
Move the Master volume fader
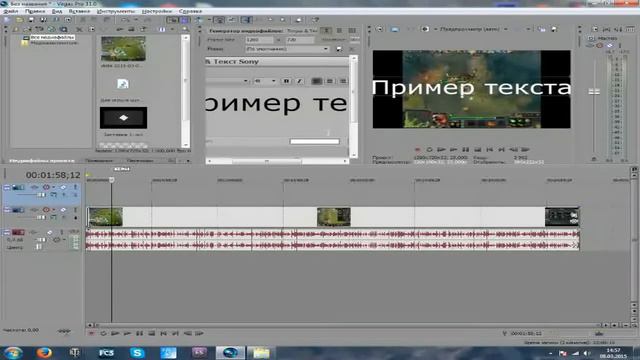click(594, 91)
